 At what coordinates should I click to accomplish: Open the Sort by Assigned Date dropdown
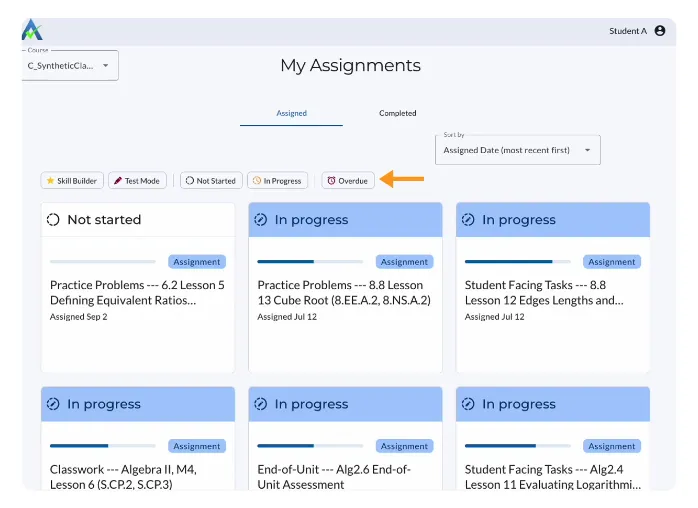pos(517,150)
